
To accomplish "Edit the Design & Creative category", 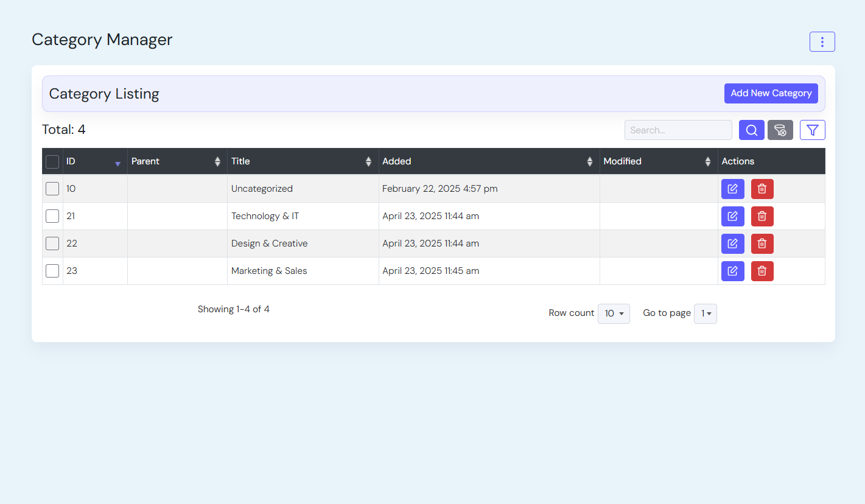I will tap(732, 243).
